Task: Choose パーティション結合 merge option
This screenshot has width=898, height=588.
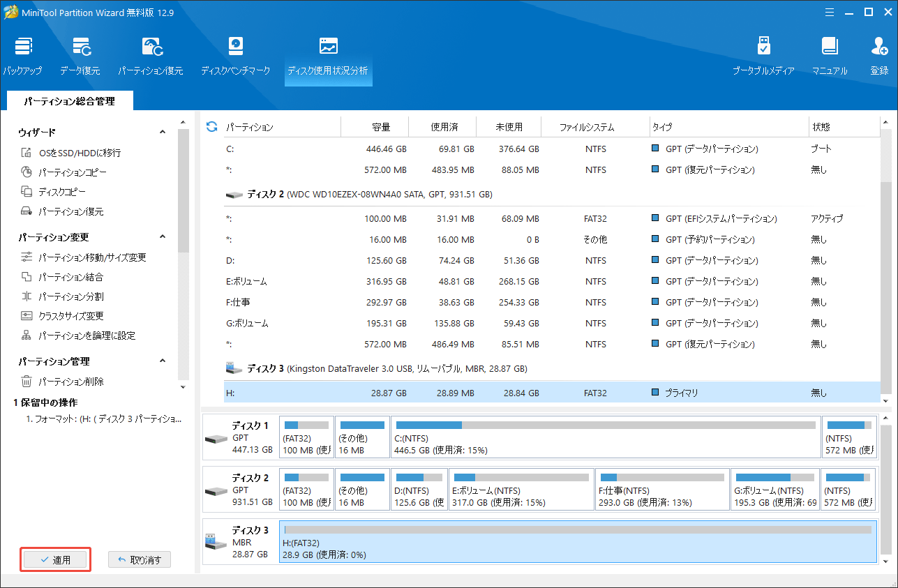Action: [x=62, y=277]
